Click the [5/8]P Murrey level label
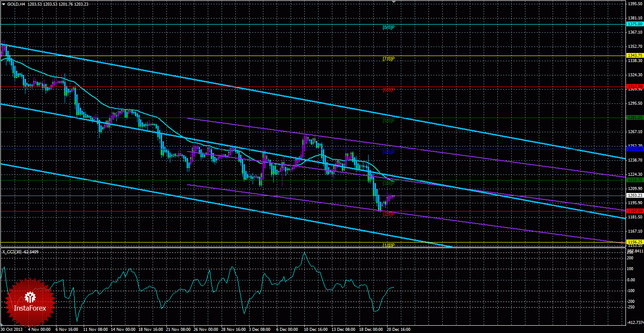This screenshot has width=644, height=333. [x=389, y=121]
